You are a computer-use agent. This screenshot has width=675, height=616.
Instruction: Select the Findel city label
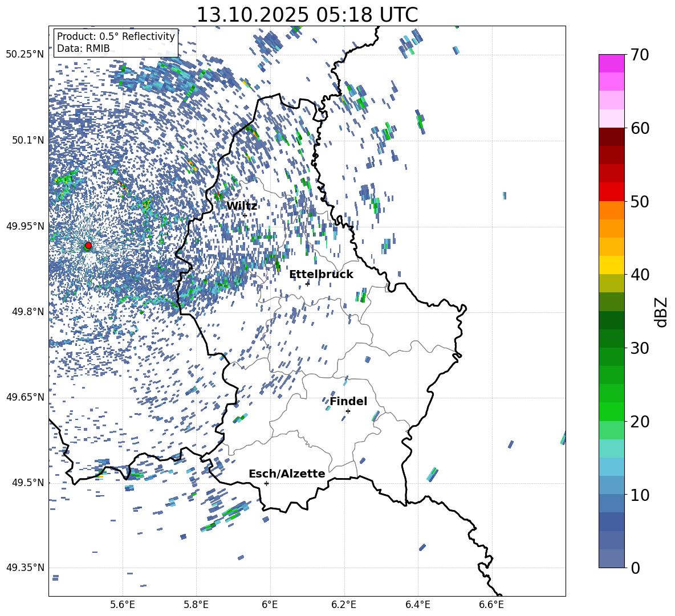[x=348, y=401]
